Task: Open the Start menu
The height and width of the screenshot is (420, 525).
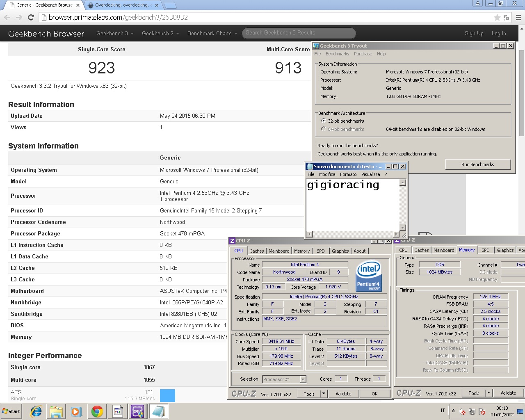Action: pos(11,411)
